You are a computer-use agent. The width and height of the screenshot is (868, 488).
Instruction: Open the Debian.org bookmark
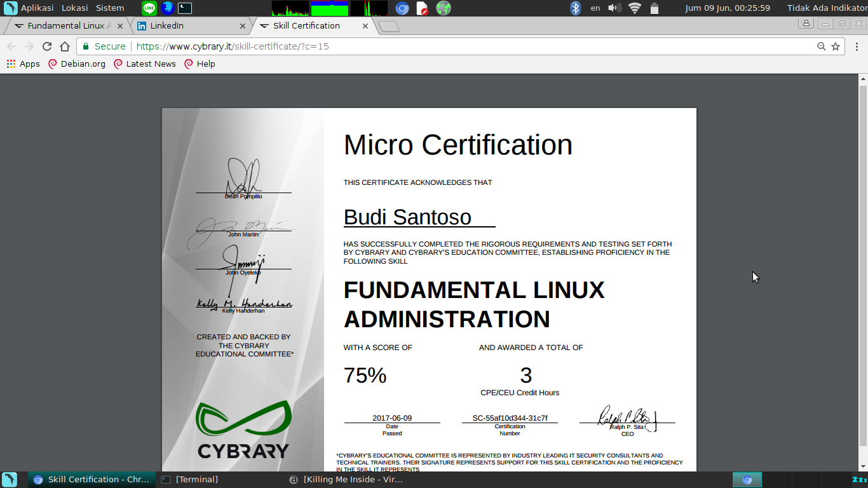point(77,64)
